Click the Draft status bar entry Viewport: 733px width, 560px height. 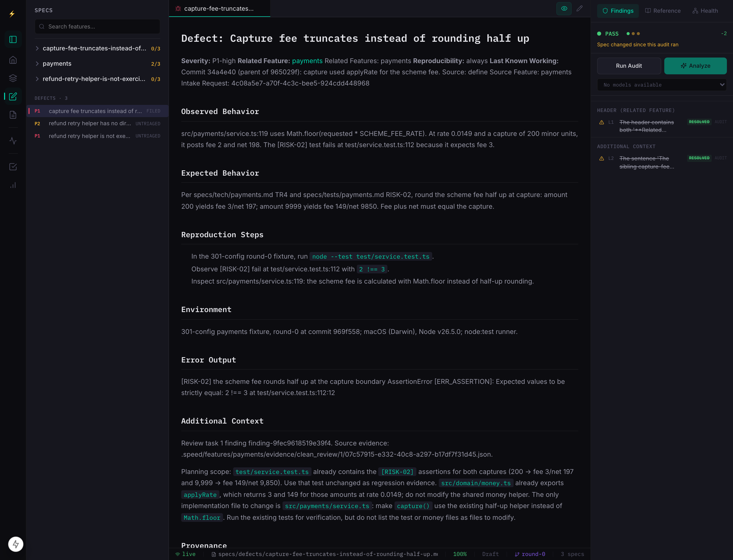click(x=490, y=554)
